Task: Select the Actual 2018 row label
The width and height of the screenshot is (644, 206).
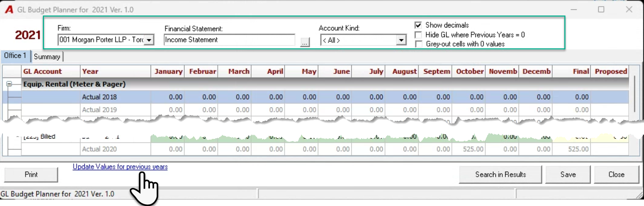Action: pos(99,97)
